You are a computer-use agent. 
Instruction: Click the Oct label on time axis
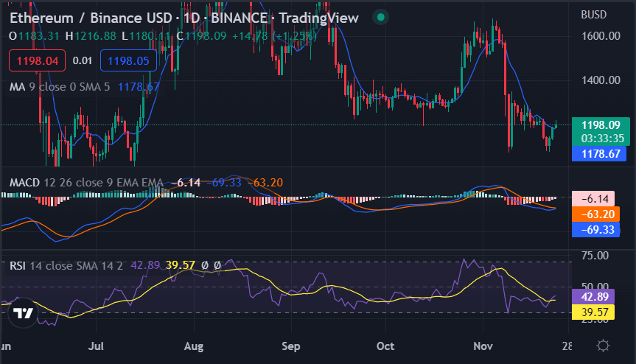click(x=385, y=346)
